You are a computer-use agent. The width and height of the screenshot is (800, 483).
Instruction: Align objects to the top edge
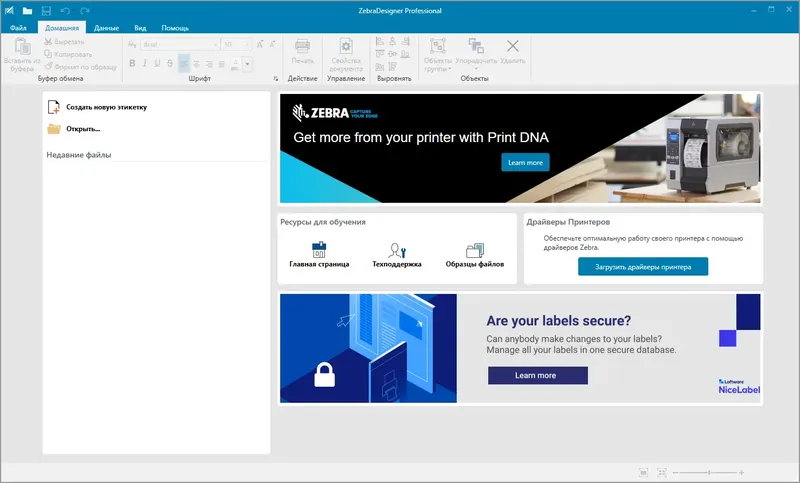click(380, 54)
